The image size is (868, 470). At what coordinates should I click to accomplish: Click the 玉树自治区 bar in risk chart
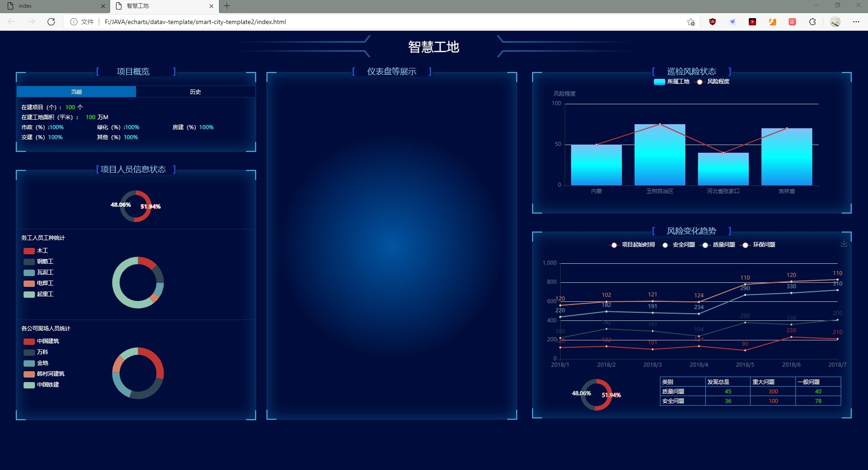(660, 155)
